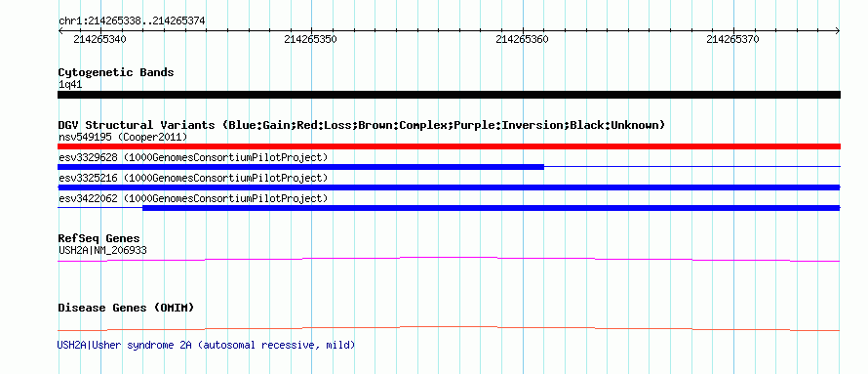Open variant nsv549195 (Cooper2011) label

coord(123,137)
